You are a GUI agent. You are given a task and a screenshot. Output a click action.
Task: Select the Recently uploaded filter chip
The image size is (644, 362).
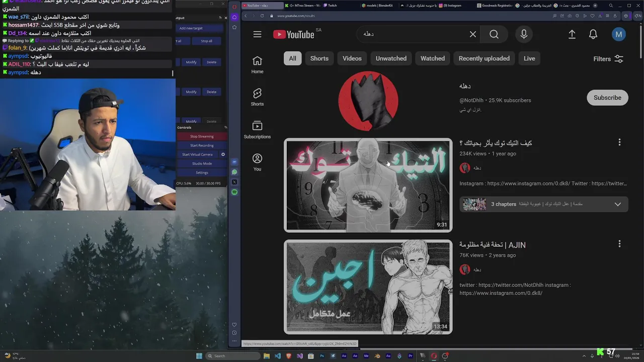click(x=484, y=58)
